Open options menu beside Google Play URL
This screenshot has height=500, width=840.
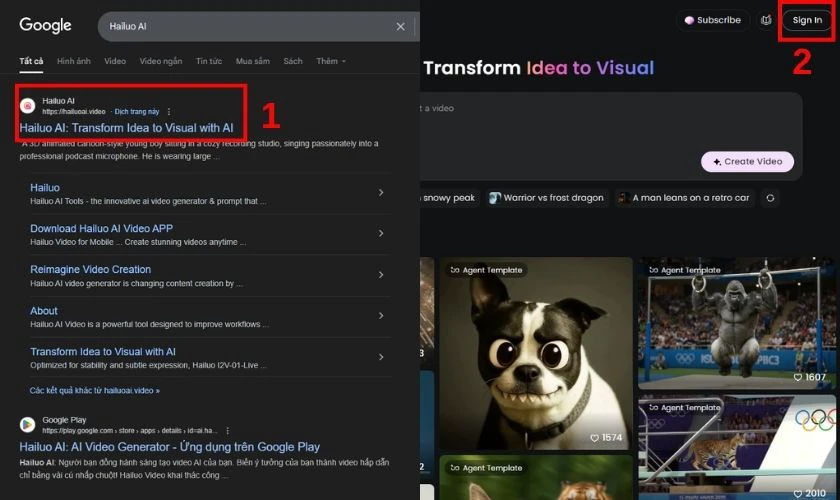pos(228,431)
